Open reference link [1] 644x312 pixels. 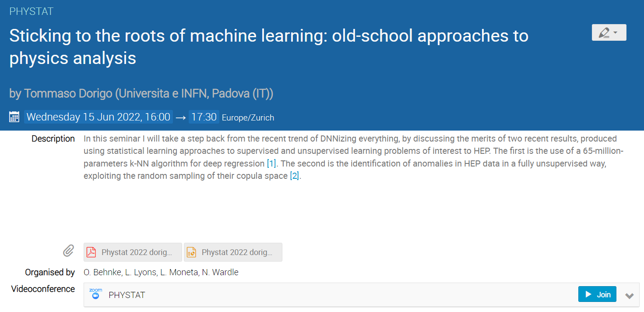pos(271,164)
